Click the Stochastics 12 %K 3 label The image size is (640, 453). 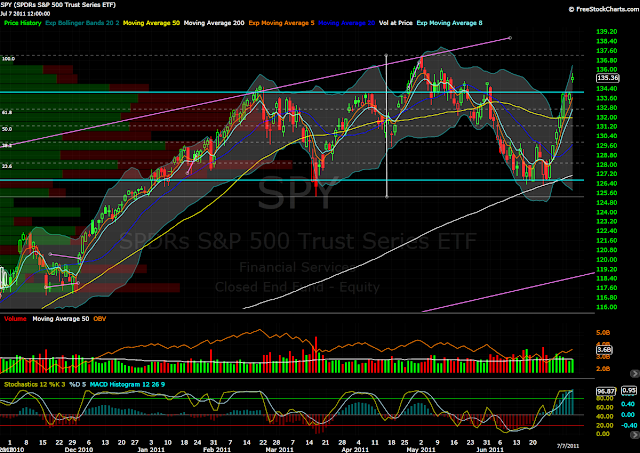tap(35, 384)
